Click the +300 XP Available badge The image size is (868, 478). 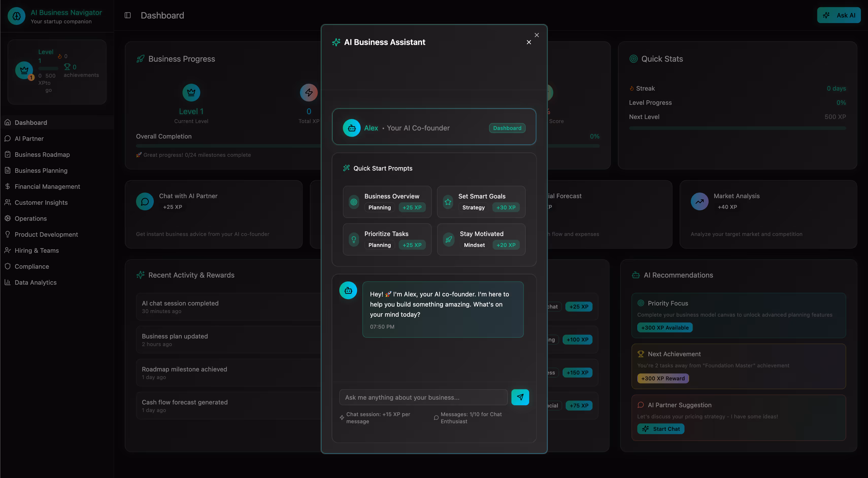tap(664, 328)
